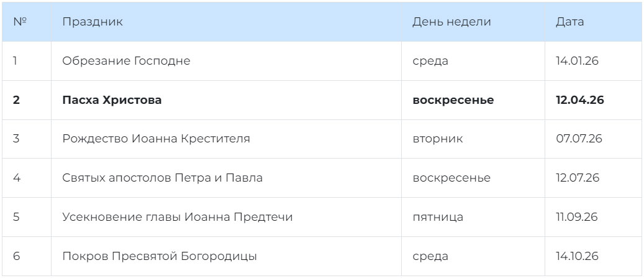Click the "День недели" column header
Image resolution: width=644 pixels, height=278 pixels.
(451, 22)
